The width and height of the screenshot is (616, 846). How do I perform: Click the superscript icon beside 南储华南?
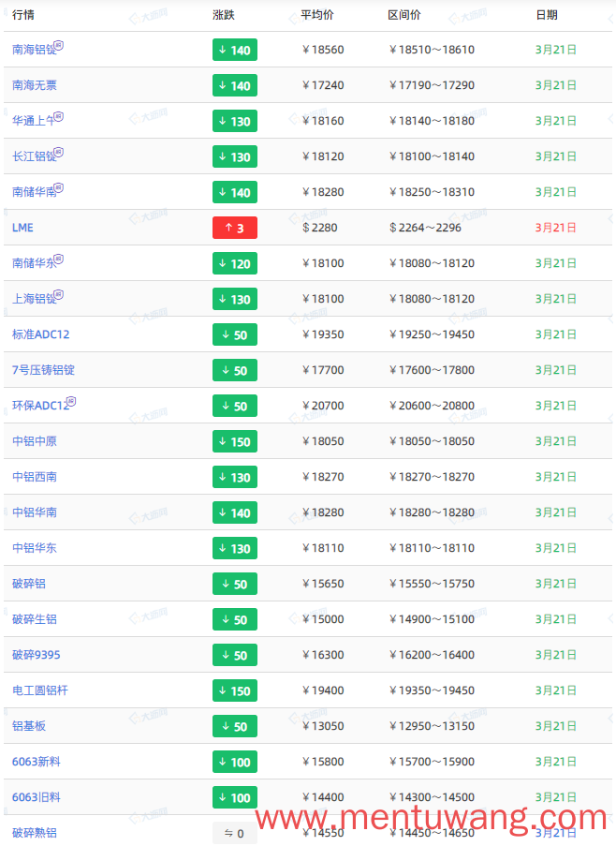(59, 187)
